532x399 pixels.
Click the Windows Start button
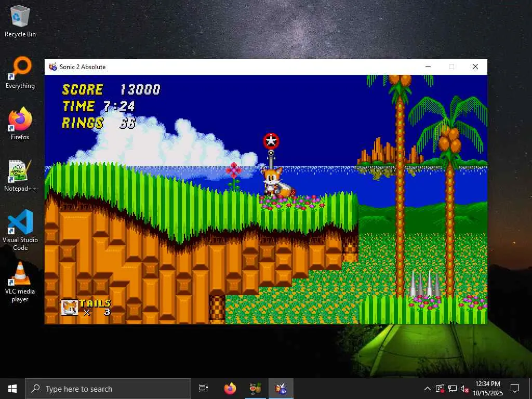pos(12,389)
